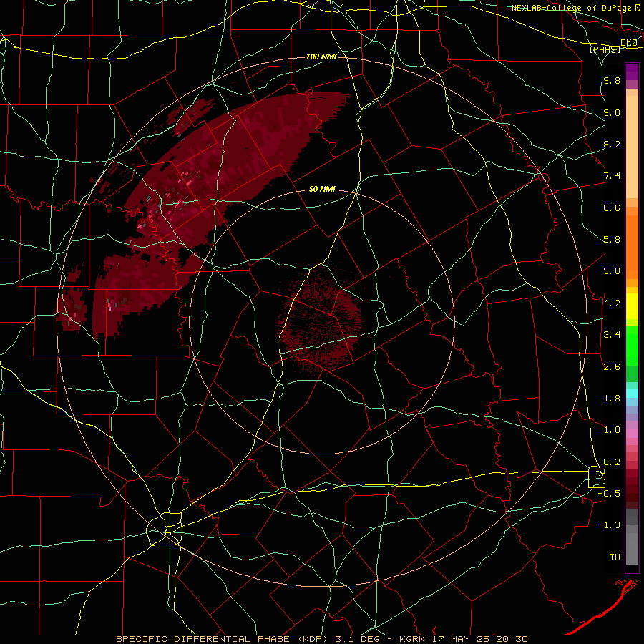Click the 1.0 scale label
The image size is (644, 644).
[612, 430]
